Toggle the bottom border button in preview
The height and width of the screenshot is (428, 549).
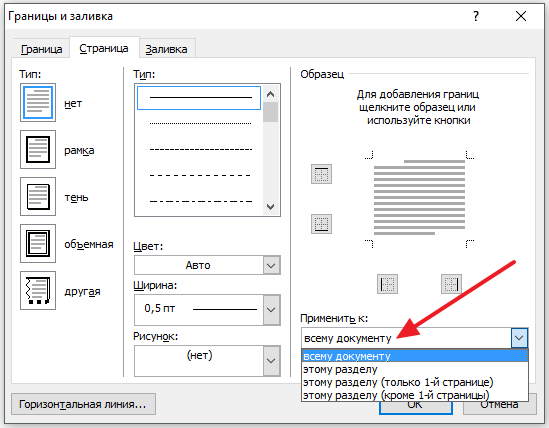point(321,224)
